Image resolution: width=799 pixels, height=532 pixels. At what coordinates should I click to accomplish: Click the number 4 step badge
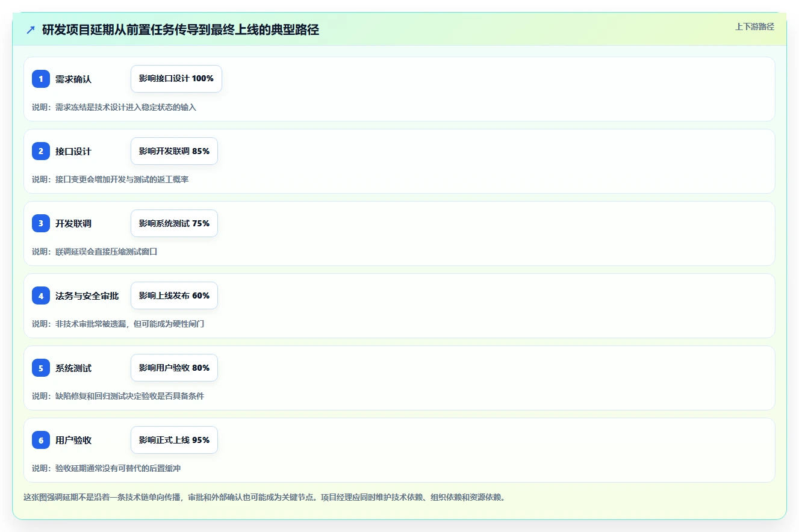(41, 295)
